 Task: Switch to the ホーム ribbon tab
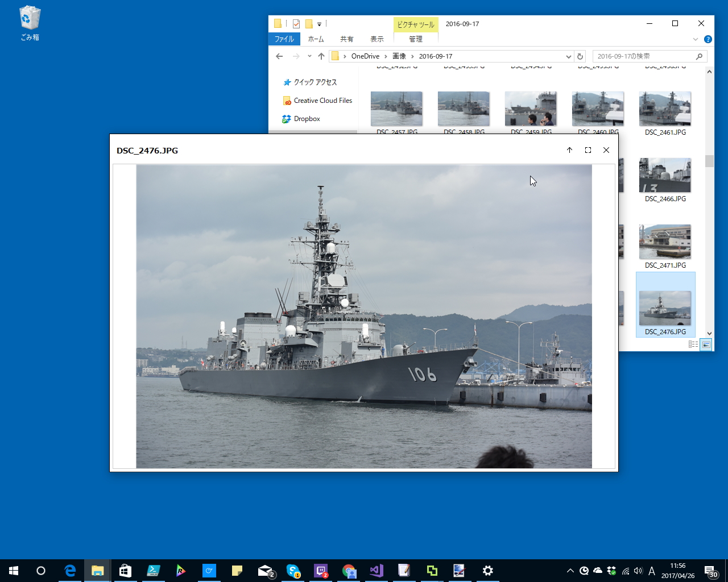click(316, 39)
